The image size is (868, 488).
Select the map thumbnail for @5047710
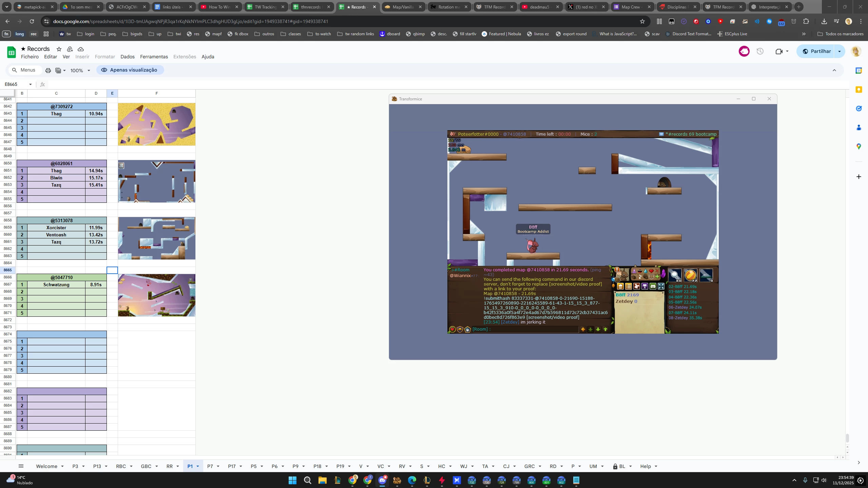click(x=157, y=295)
